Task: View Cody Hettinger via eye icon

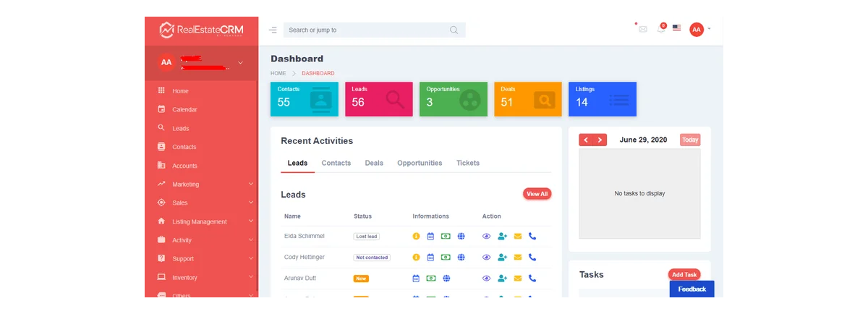Action: click(x=487, y=257)
